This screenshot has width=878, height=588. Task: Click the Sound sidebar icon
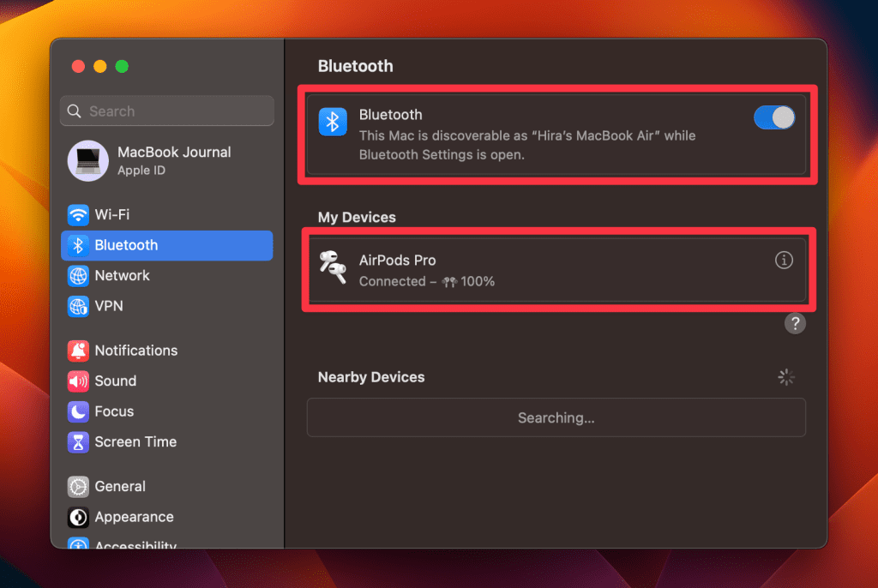coord(78,381)
